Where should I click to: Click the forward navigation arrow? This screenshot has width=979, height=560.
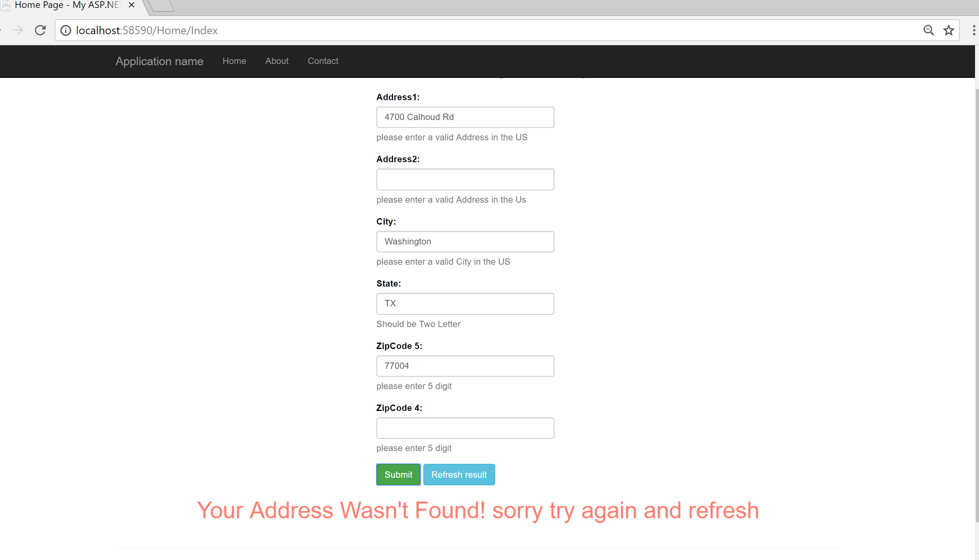pos(18,30)
